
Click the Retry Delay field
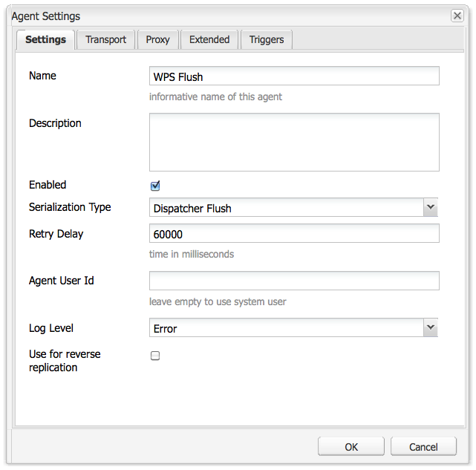pyautogui.click(x=294, y=234)
